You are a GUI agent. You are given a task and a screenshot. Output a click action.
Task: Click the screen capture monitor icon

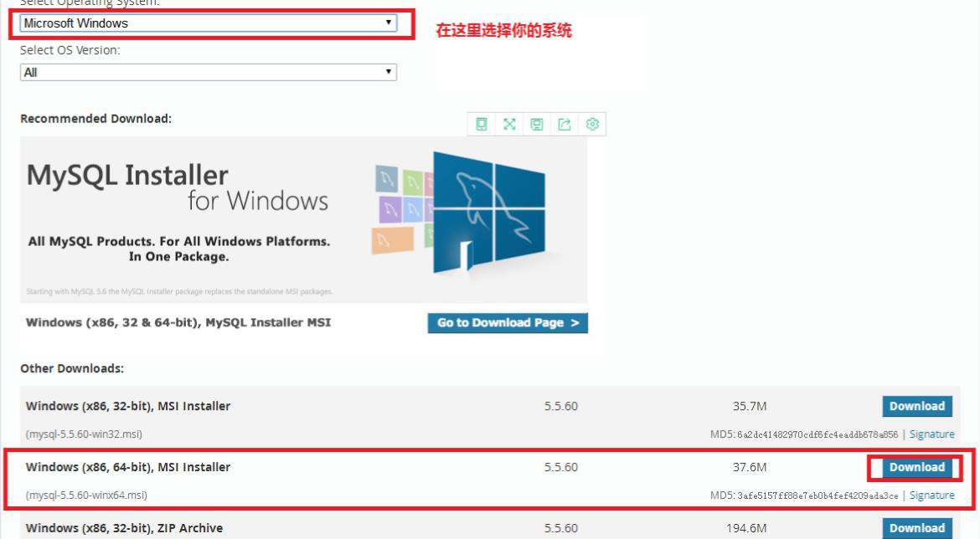click(x=537, y=124)
